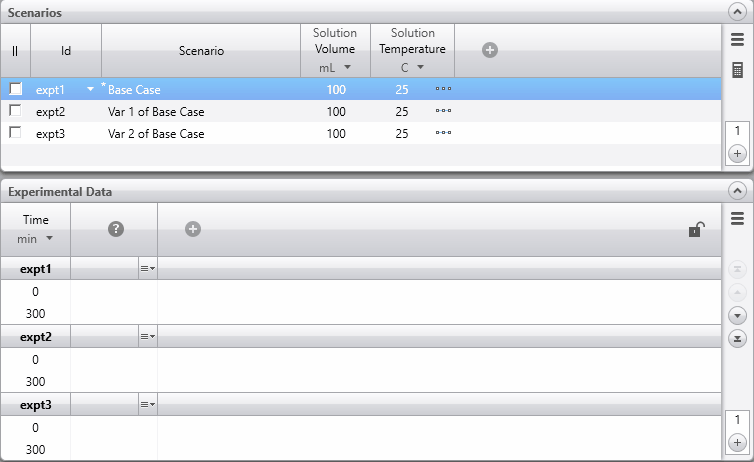Click the expt3 group header in Experimental Data
This screenshot has width=754, height=462.
click(x=35, y=404)
